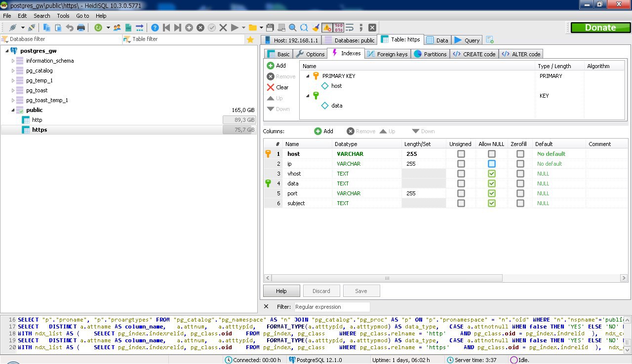Open the Go to menu
The height and width of the screenshot is (364, 632).
[82, 16]
